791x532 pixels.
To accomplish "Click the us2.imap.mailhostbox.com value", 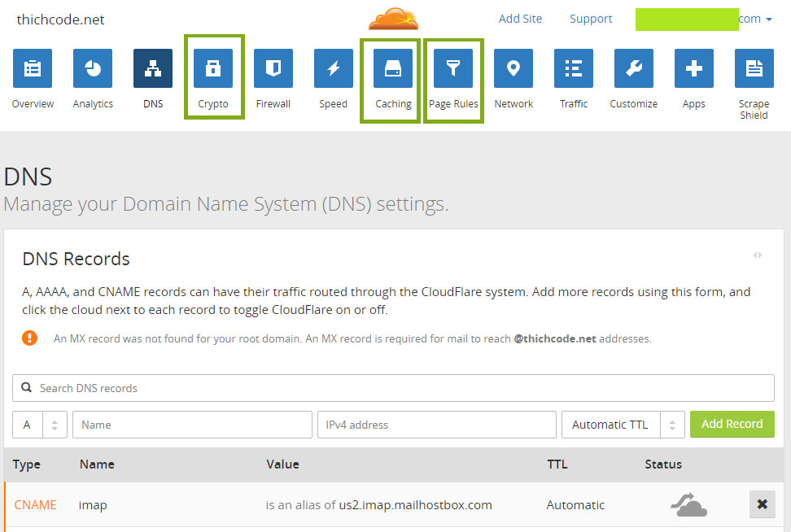I will coord(415,505).
